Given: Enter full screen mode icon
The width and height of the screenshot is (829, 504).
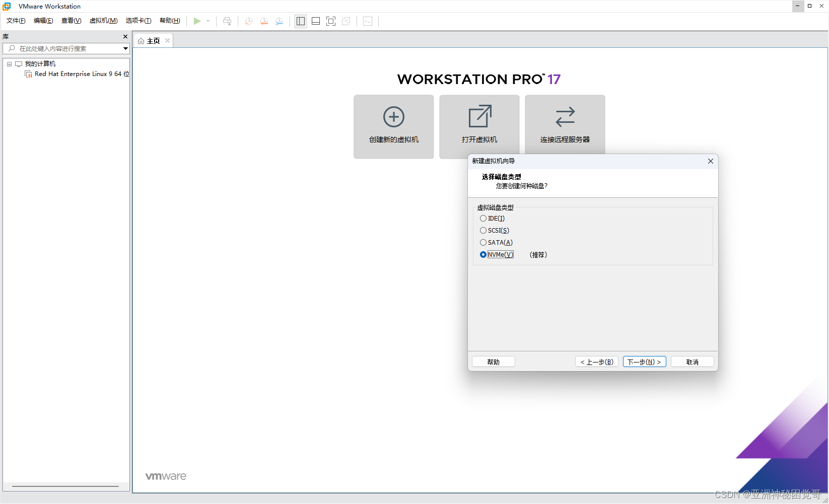Looking at the screenshot, I should click(331, 21).
